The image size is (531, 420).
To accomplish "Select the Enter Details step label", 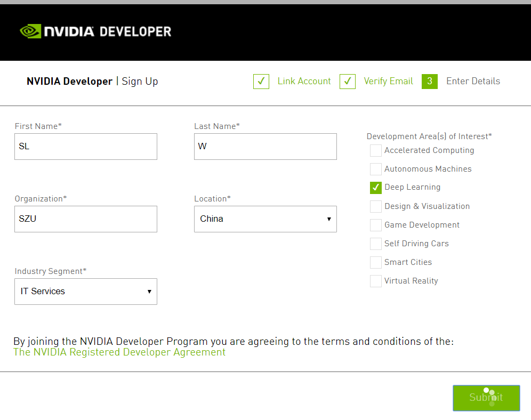I will tap(473, 81).
